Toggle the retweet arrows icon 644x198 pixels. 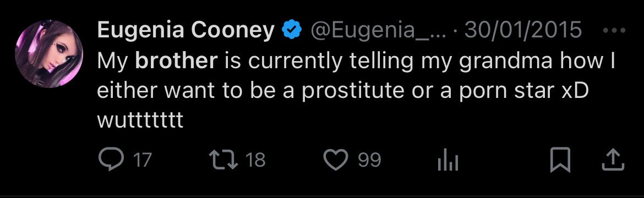(224, 159)
